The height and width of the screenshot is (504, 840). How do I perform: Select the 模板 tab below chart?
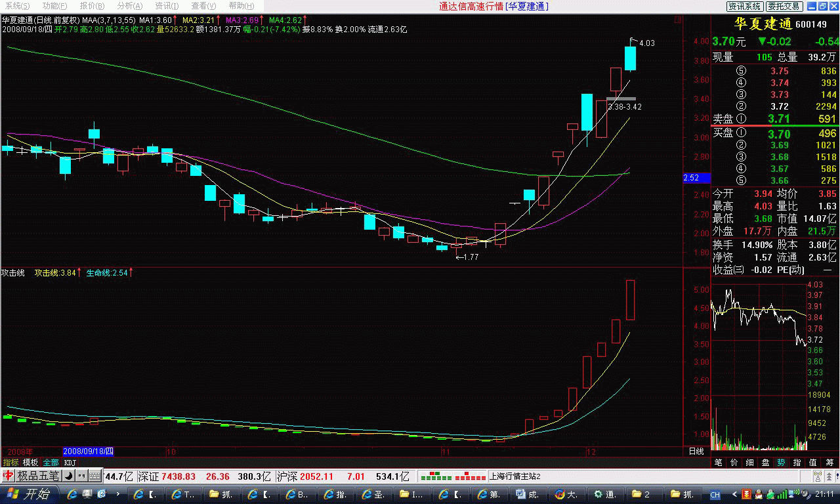click(x=30, y=462)
